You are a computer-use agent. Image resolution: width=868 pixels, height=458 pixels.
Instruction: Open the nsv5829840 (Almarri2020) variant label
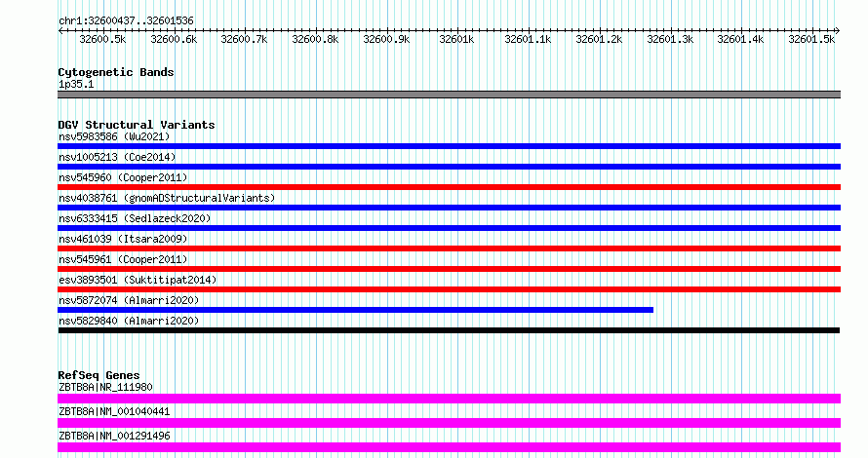(129, 321)
